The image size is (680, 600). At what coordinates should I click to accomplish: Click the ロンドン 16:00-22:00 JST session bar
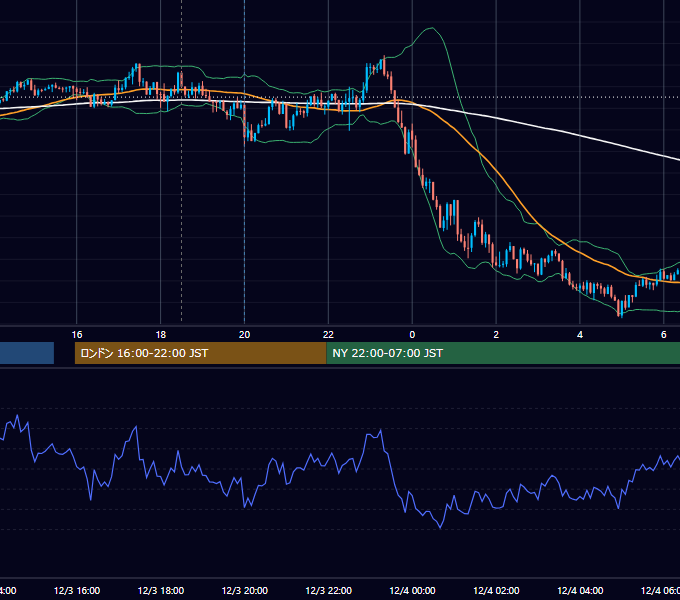[200, 353]
